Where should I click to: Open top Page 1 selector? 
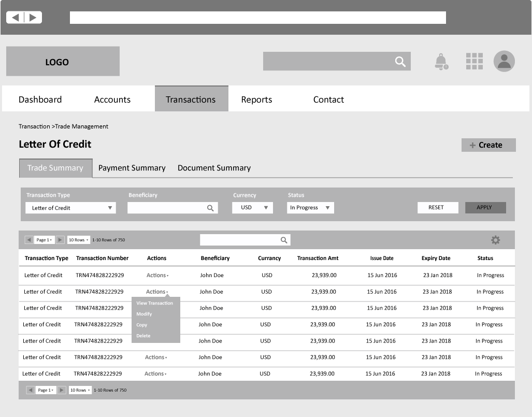(45, 240)
